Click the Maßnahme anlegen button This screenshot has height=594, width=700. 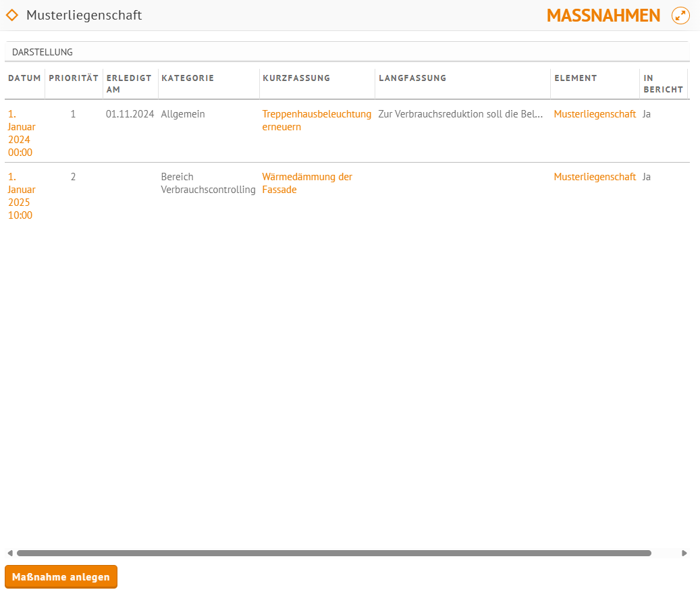click(x=61, y=576)
